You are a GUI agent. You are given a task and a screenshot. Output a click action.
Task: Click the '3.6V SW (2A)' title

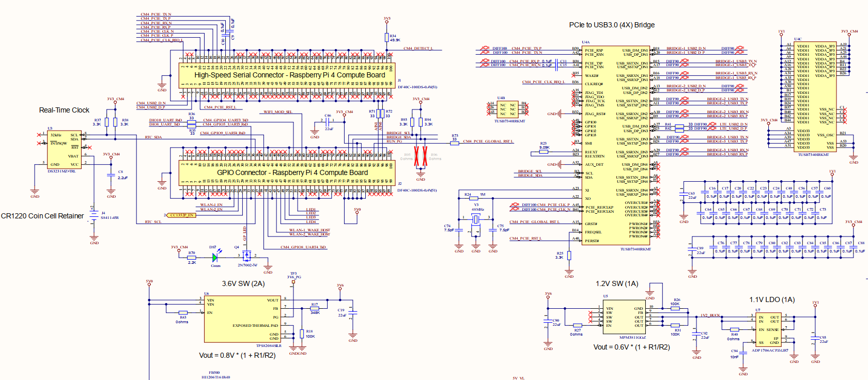(x=243, y=283)
